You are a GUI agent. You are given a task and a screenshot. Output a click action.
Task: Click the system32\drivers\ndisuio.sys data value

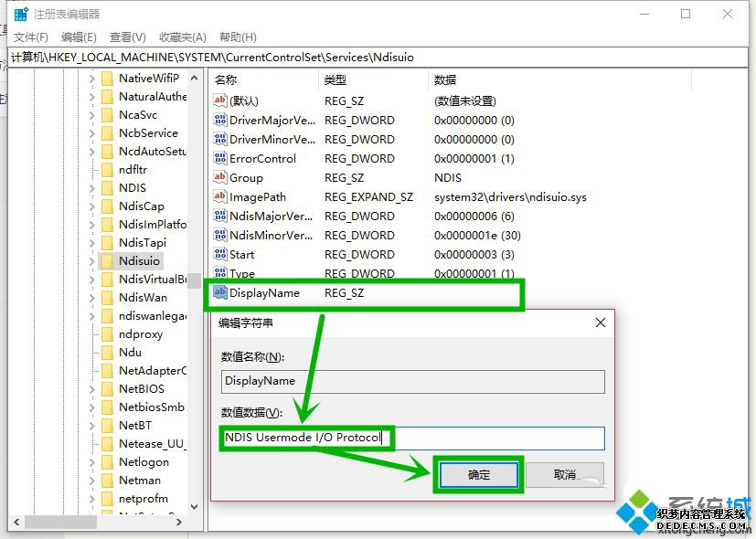[x=510, y=197]
